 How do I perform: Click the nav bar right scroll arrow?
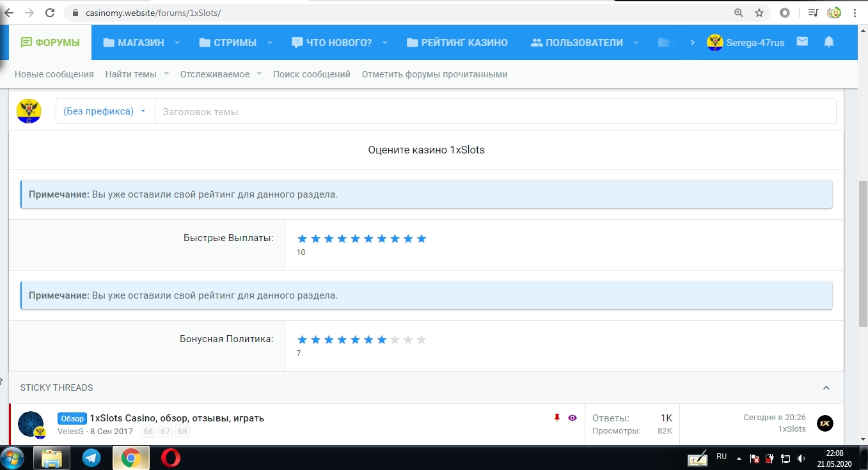click(x=692, y=43)
